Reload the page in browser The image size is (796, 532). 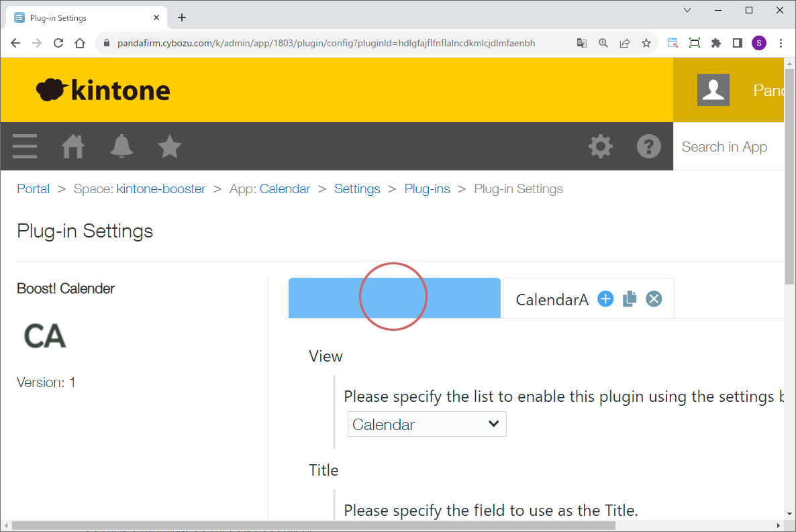pyautogui.click(x=58, y=43)
